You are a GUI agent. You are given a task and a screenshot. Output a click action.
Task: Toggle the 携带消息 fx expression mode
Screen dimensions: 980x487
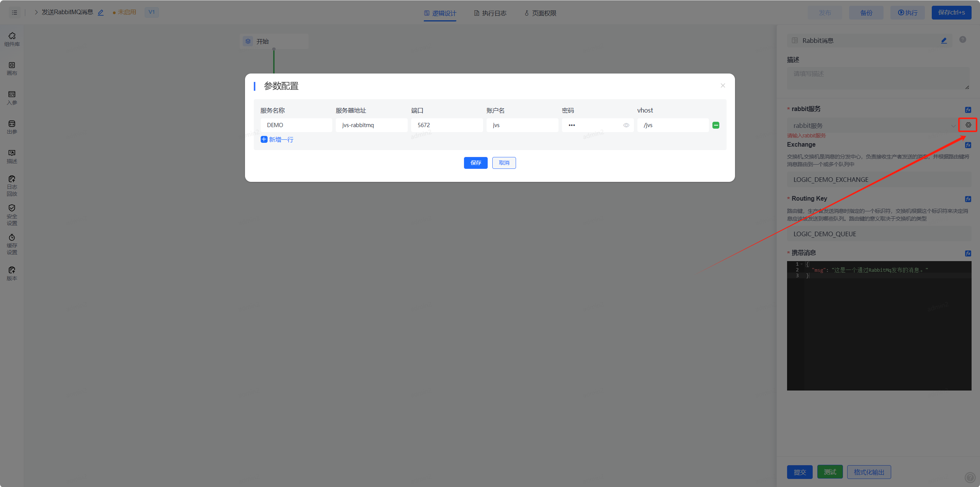click(968, 253)
